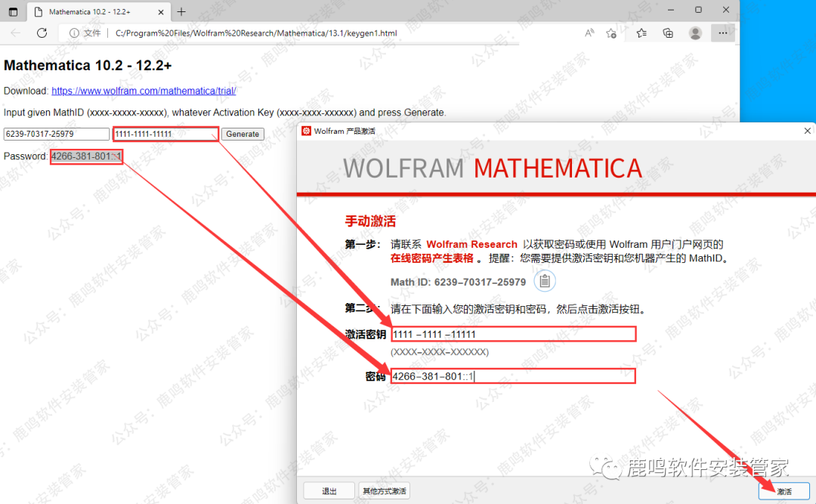Click the read aloud icon
Image resolution: width=816 pixels, height=504 pixels.
click(589, 33)
